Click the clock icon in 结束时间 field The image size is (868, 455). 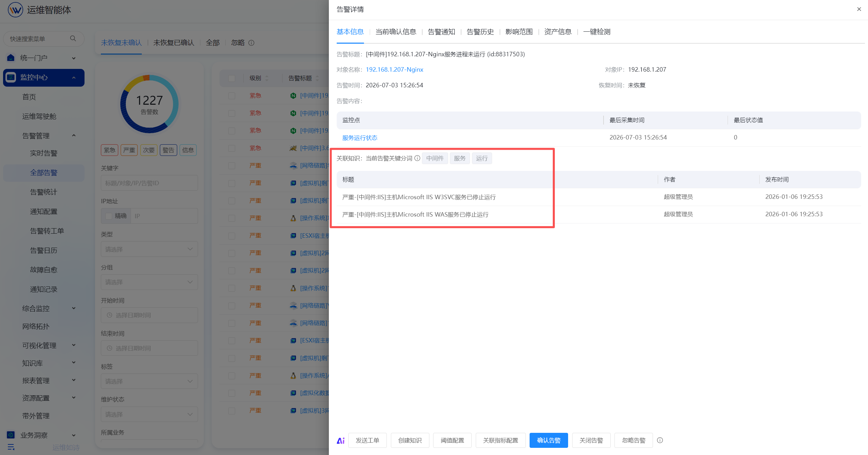[109, 348]
